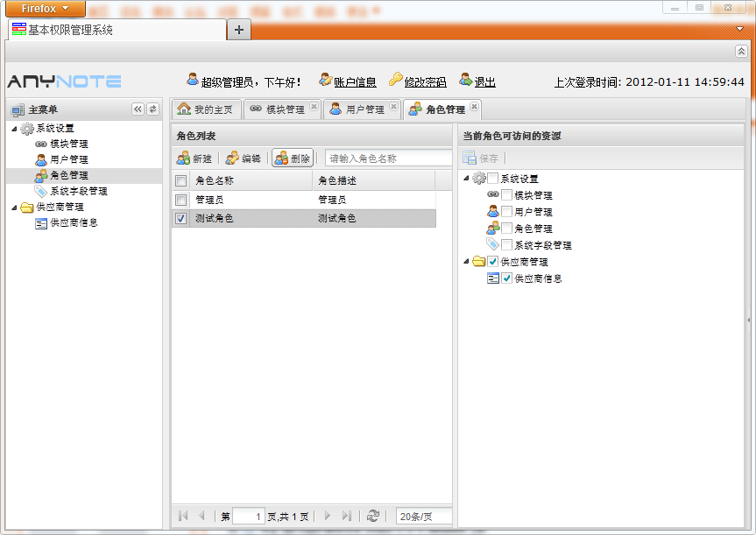This screenshot has width=756, height=535.
Task: Open the 20条/页 page size combo box
Action: coord(423,517)
